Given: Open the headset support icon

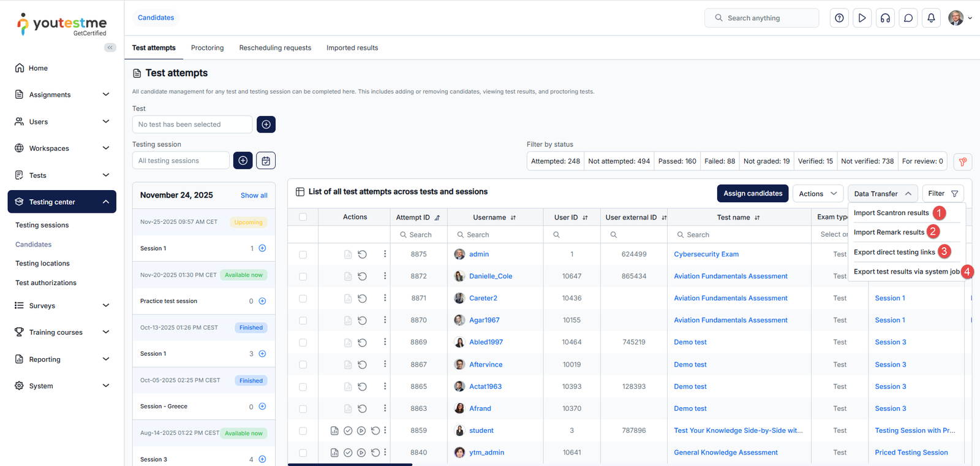Looking at the screenshot, I should click(x=885, y=18).
